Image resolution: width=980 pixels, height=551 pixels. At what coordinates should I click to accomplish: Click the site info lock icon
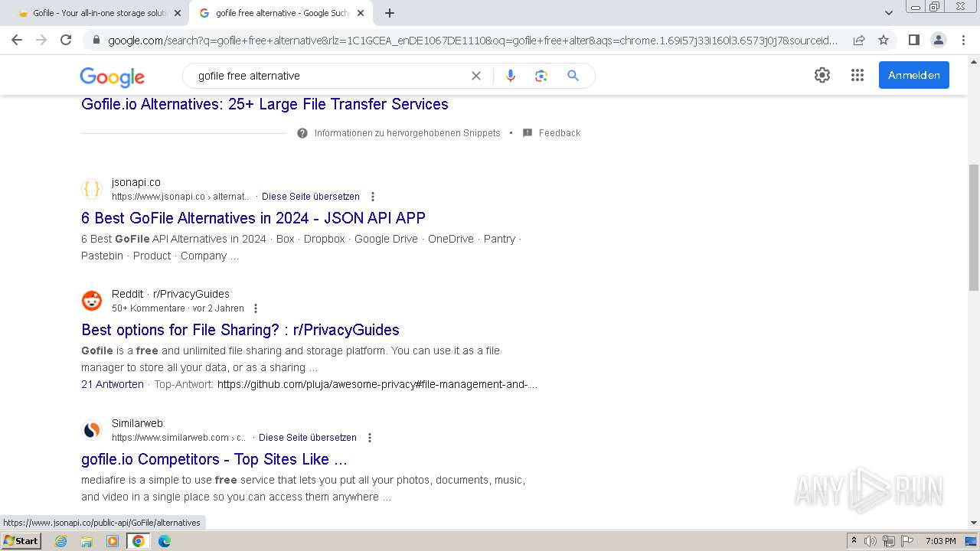pos(96,41)
